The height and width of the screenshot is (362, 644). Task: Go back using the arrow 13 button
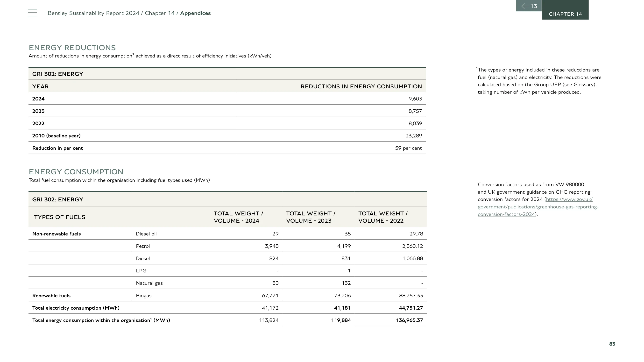[x=529, y=6]
